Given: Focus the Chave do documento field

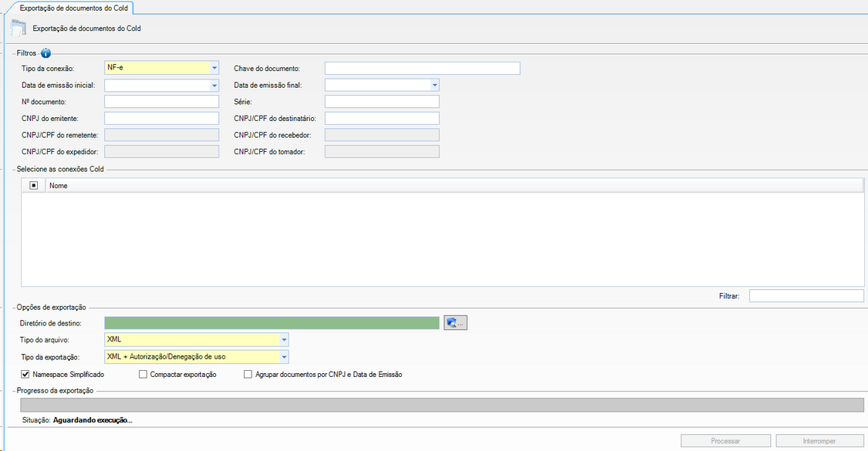Looking at the screenshot, I should click(422, 68).
